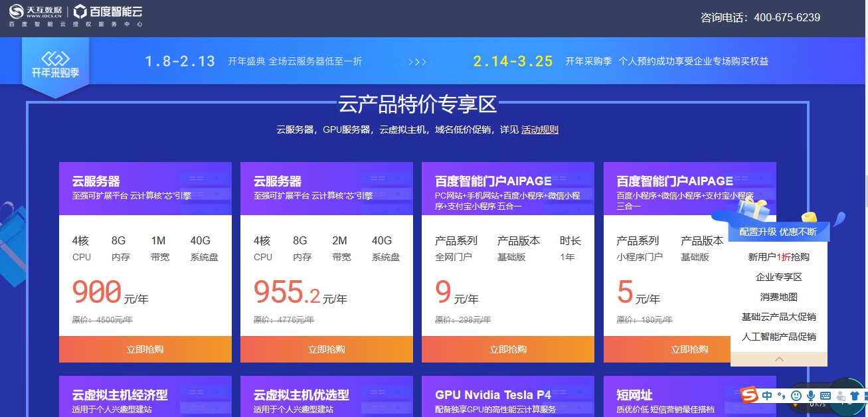Screen dimensions: 868x417
Task: Click 开年盛典 全场云服务器低至一折 banner text
Action: pos(295,61)
